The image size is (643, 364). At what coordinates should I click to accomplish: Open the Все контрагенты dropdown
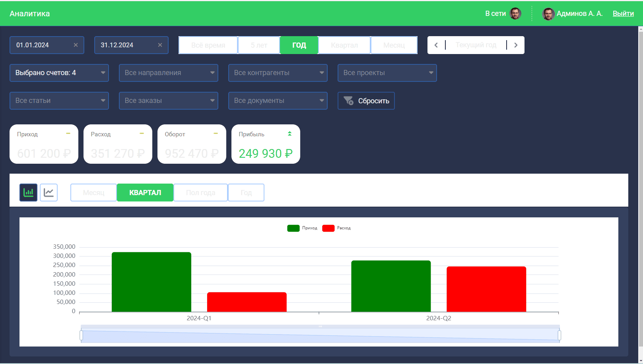[278, 73]
